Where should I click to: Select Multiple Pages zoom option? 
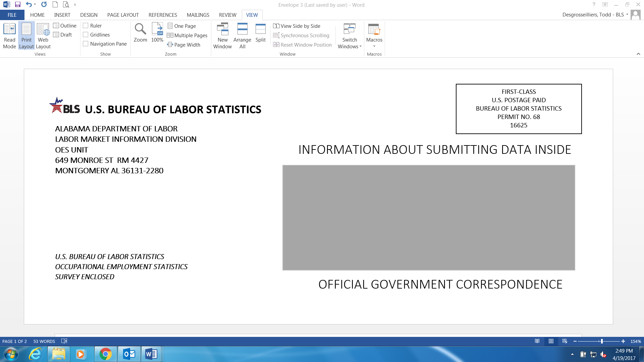point(187,36)
